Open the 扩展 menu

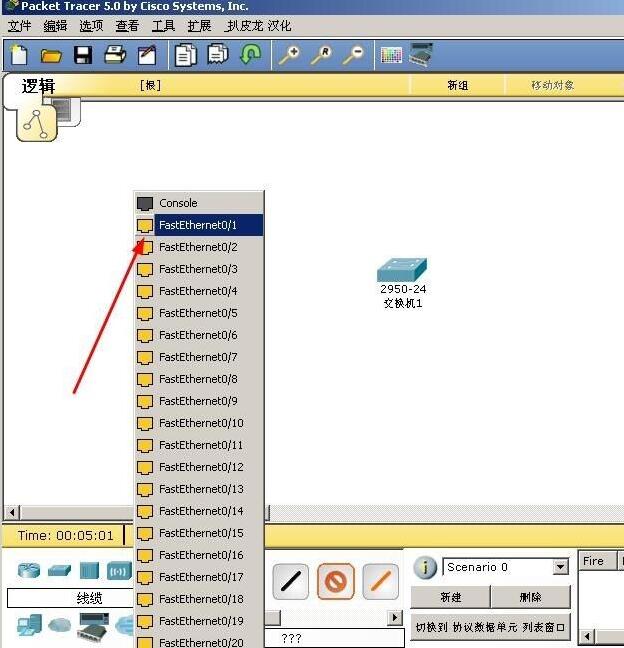coord(200,26)
